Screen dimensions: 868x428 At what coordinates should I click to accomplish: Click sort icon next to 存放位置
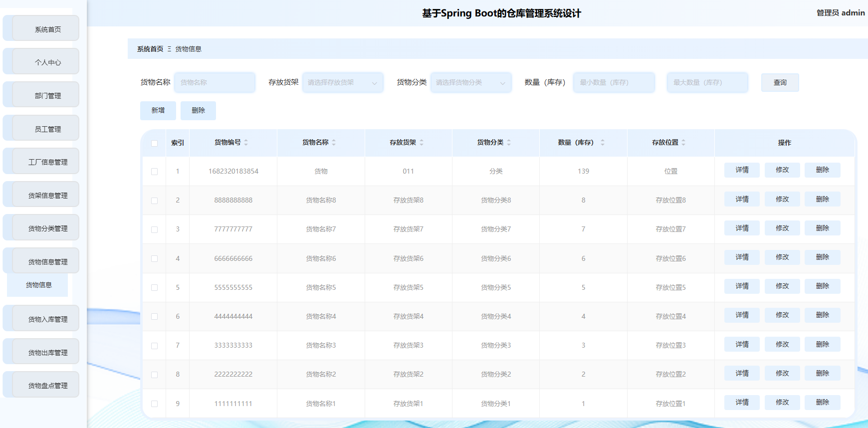(x=683, y=143)
